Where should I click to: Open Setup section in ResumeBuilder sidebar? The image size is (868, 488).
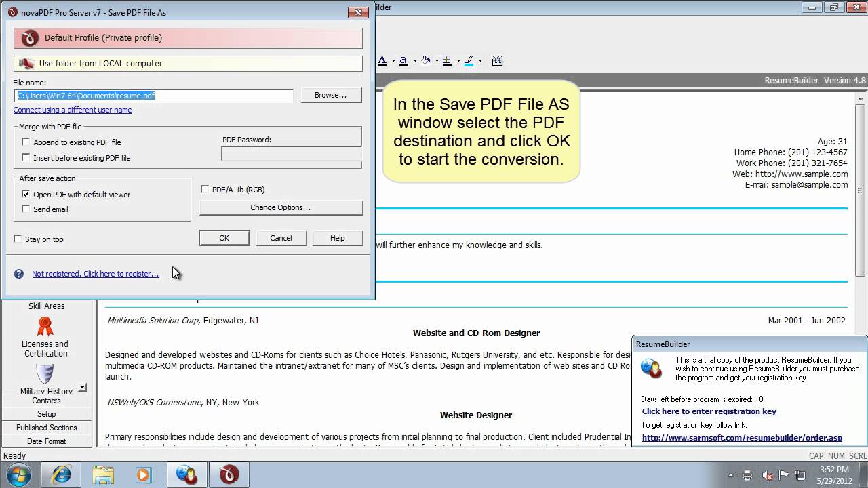47,414
